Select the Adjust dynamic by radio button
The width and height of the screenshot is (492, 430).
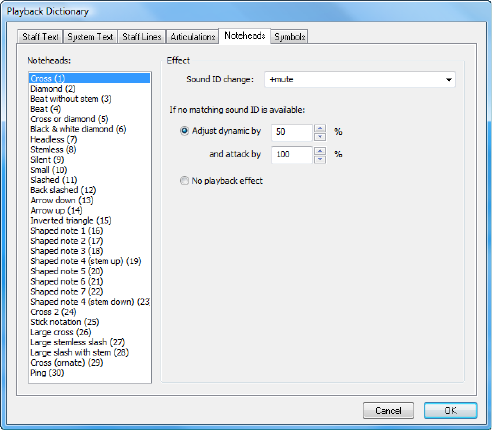(184, 131)
